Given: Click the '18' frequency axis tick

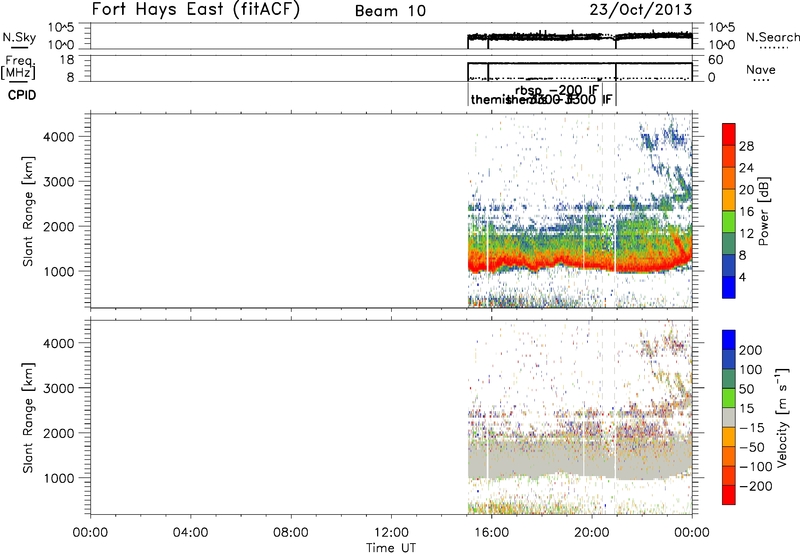Looking at the screenshot, I should pyautogui.click(x=67, y=60).
